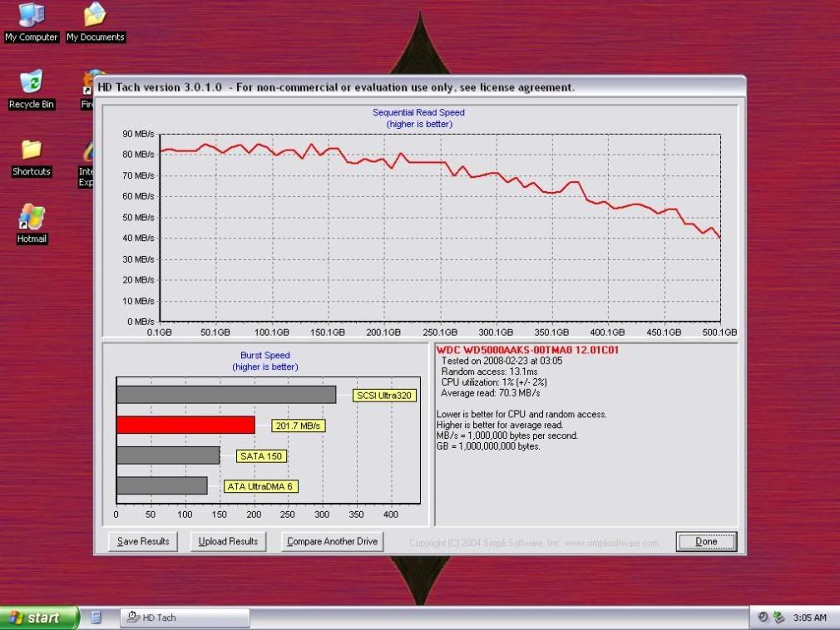Click the taskbar clock showing 3:05 AM
The height and width of the screenshot is (630, 840).
[809, 618]
